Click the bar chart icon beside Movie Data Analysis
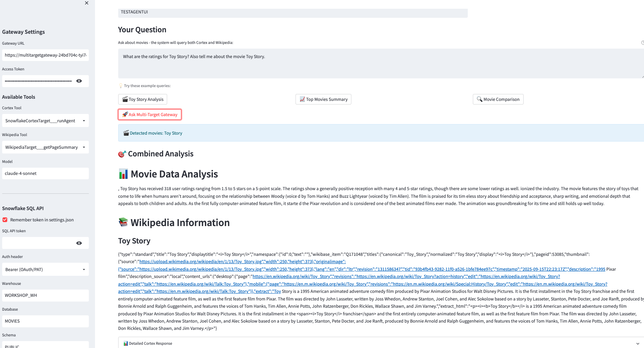644x348 pixels. coord(123,174)
